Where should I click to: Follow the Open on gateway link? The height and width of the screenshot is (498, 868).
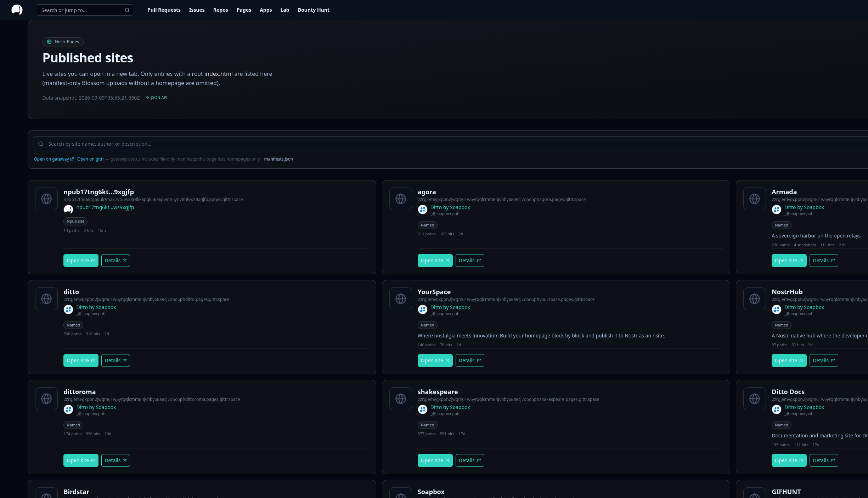(x=53, y=159)
